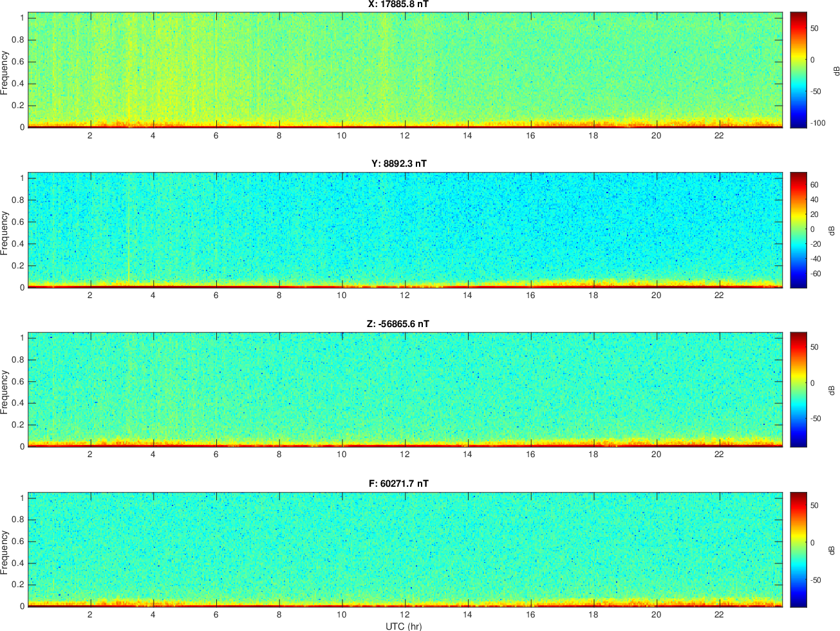Select the colorbar next to the Z spectrogram
Screen dimensions: 840x631
point(798,390)
